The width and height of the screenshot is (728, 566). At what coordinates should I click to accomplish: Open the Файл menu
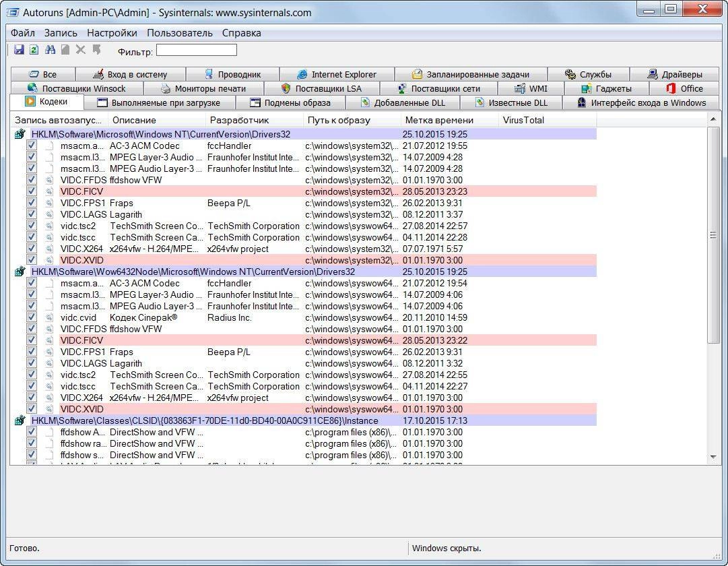(23, 33)
